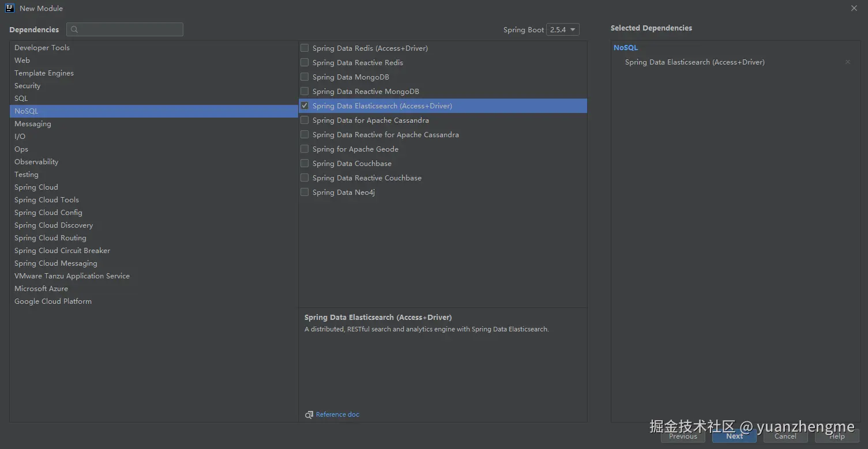Check Spring Data Reactive Redis
Image resolution: width=868 pixels, height=449 pixels.
click(305, 62)
